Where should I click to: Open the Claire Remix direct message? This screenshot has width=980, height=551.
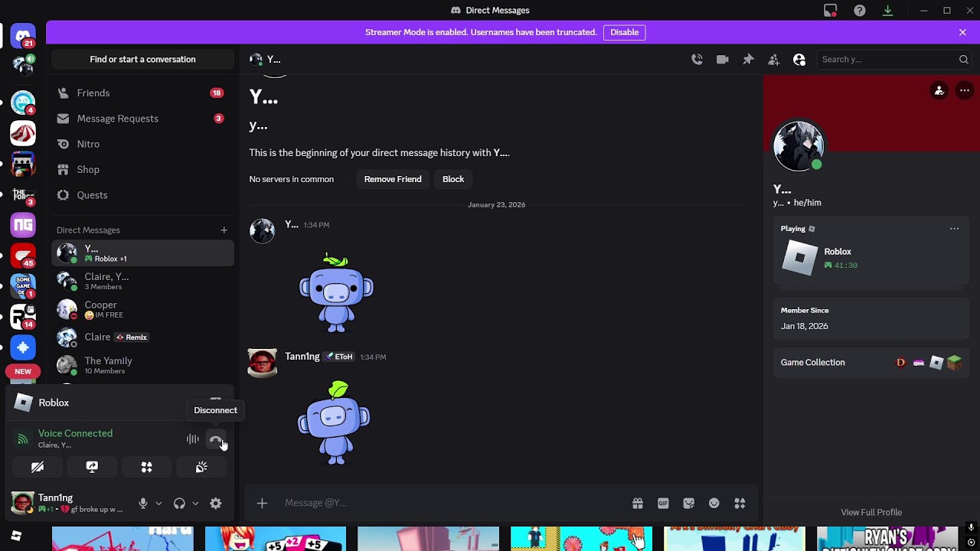pyautogui.click(x=142, y=337)
